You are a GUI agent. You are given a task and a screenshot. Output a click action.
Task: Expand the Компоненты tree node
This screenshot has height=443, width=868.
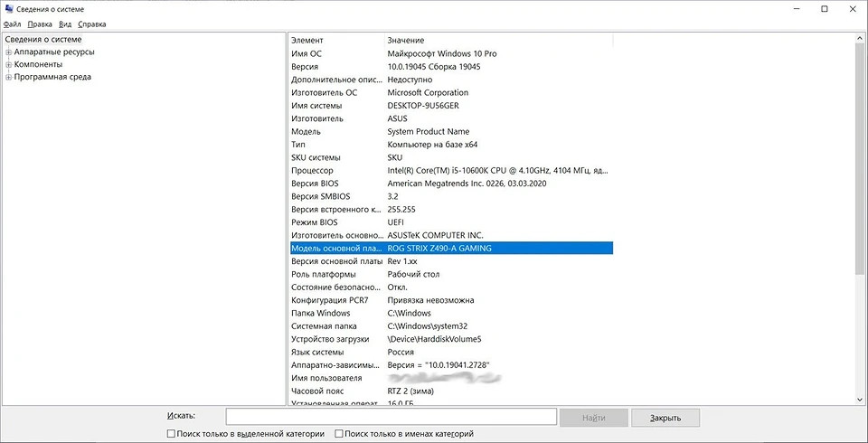point(8,65)
